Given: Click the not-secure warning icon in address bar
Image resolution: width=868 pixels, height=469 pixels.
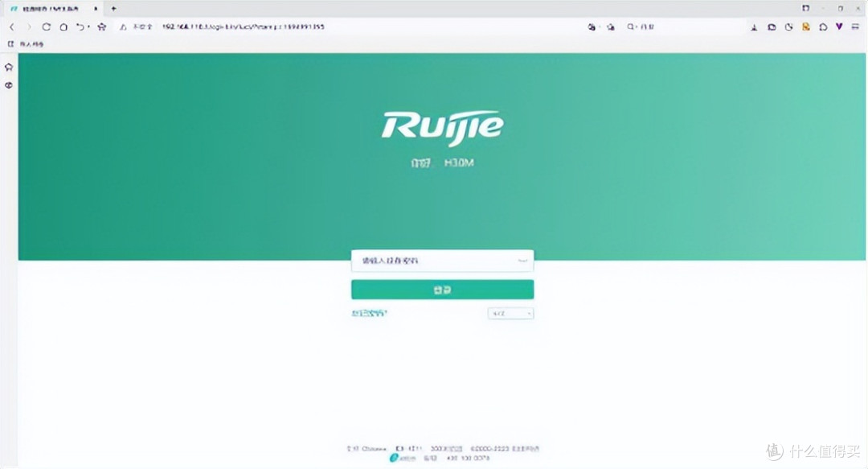Looking at the screenshot, I should point(124,27).
